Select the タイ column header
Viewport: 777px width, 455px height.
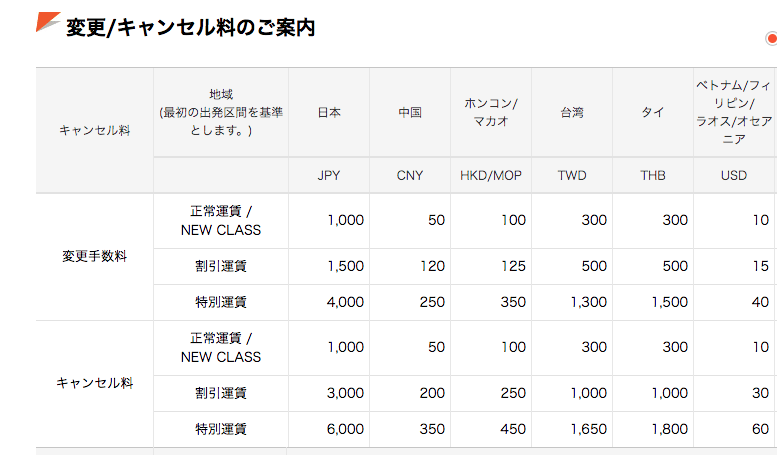click(x=653, y=113)
